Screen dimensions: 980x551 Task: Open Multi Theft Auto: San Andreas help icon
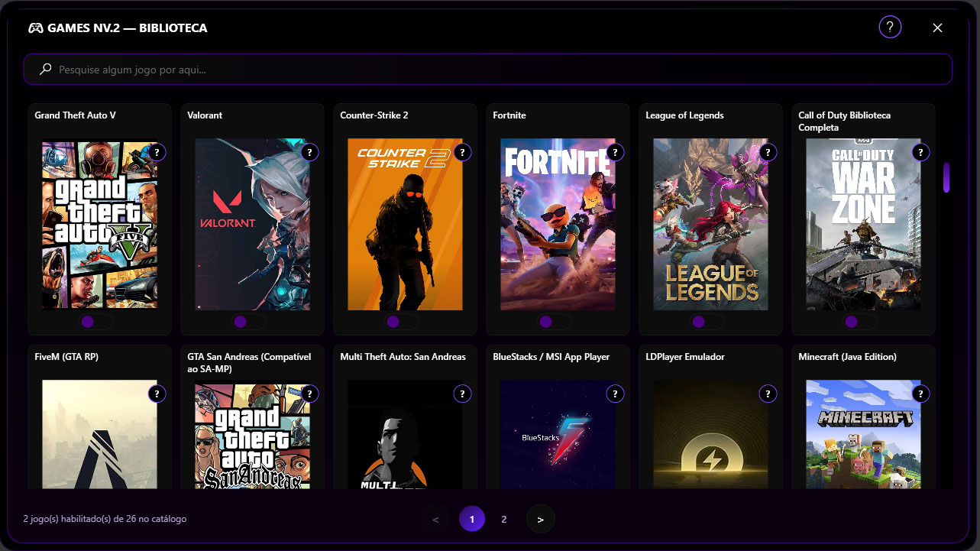tap(462, 394)
